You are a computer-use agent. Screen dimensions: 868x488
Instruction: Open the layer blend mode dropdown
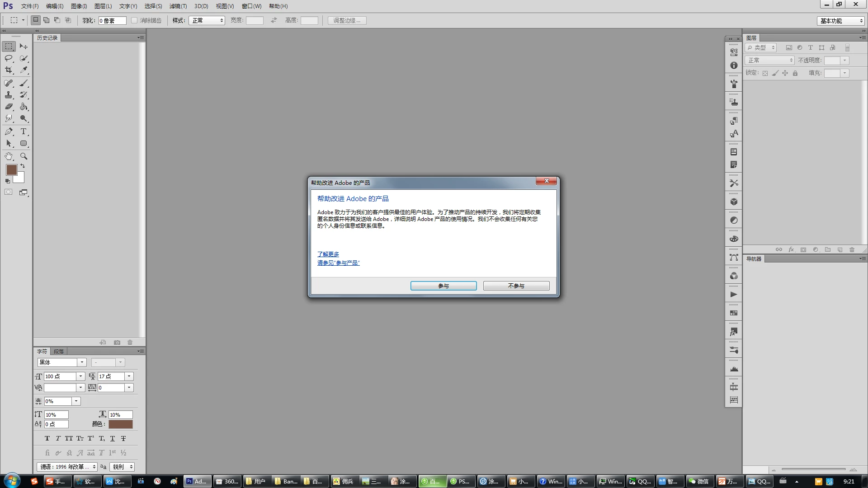point(769,60)
